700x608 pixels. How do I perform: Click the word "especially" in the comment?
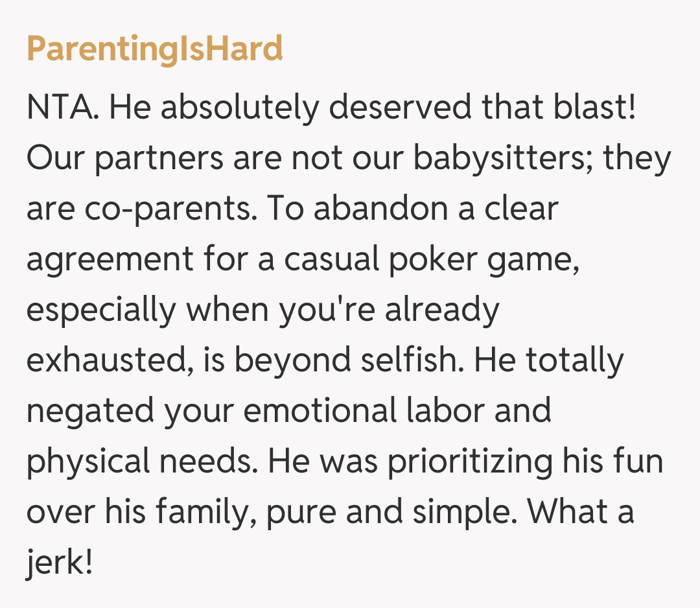[100, 310]
